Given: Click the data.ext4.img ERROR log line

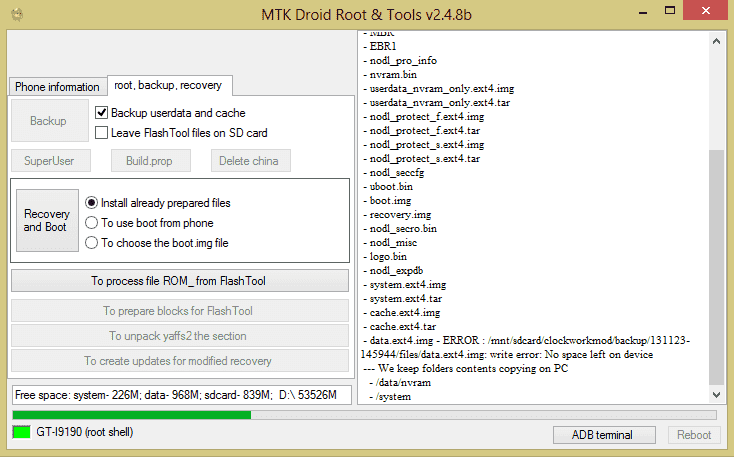Looking at the screenshot, I should [x=525, y=347].
